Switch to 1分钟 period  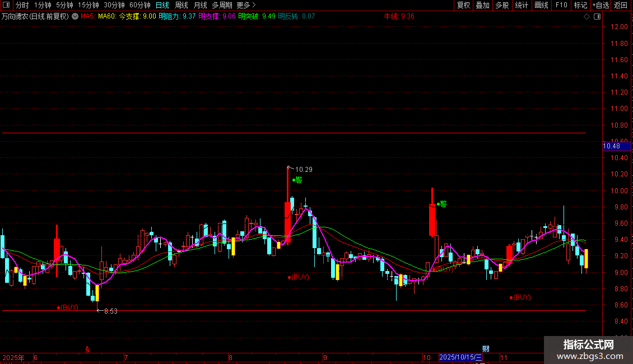tap(43, 5)
